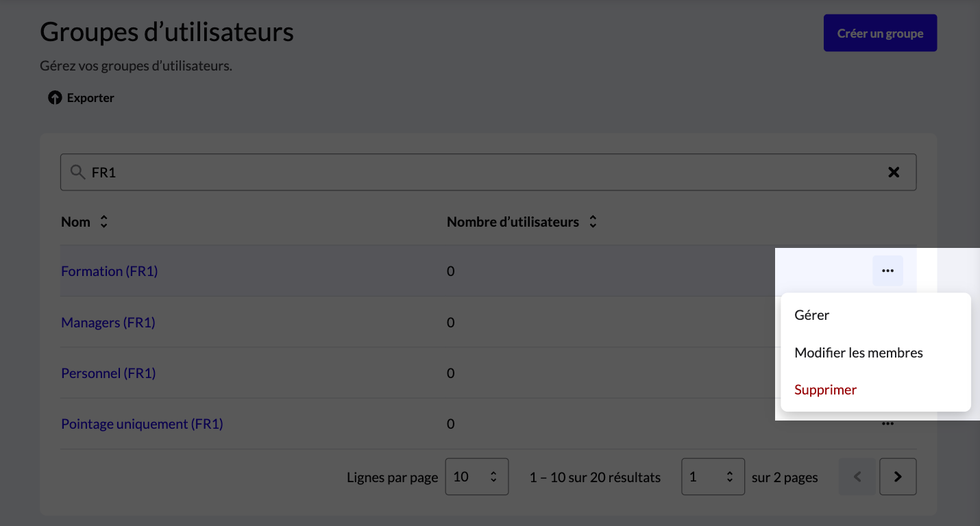Image resolution: width=980 pixels, height=526 pixels.
Task: Open the Pointage uniquement (FR1) link
Action: (x=142, y=424)
